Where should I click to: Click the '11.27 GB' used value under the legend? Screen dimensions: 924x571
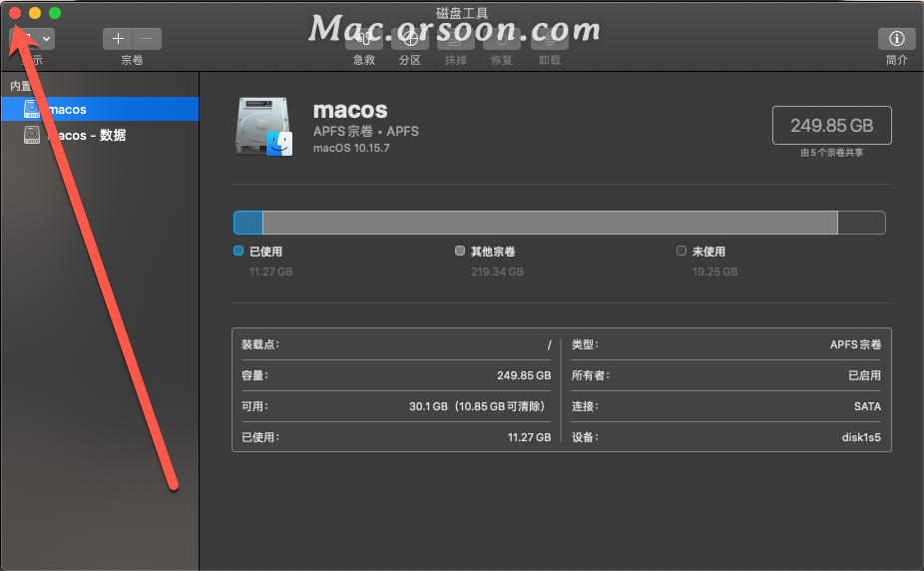click(271, 272)
